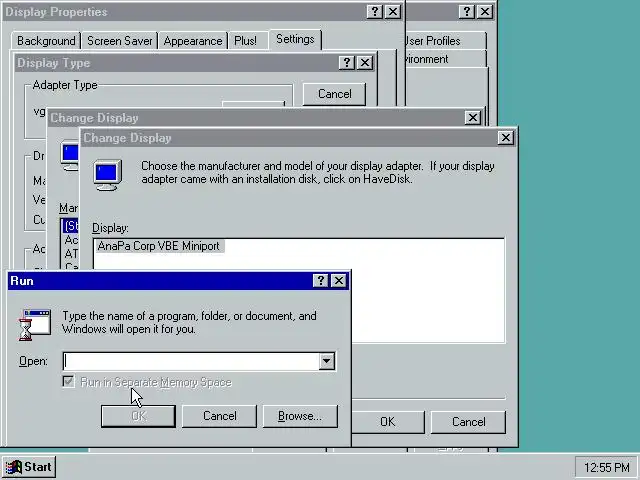Close the front Change Display dialog
Image resolution: width=640 pixels, height=480 pixels.
[506, 138]
